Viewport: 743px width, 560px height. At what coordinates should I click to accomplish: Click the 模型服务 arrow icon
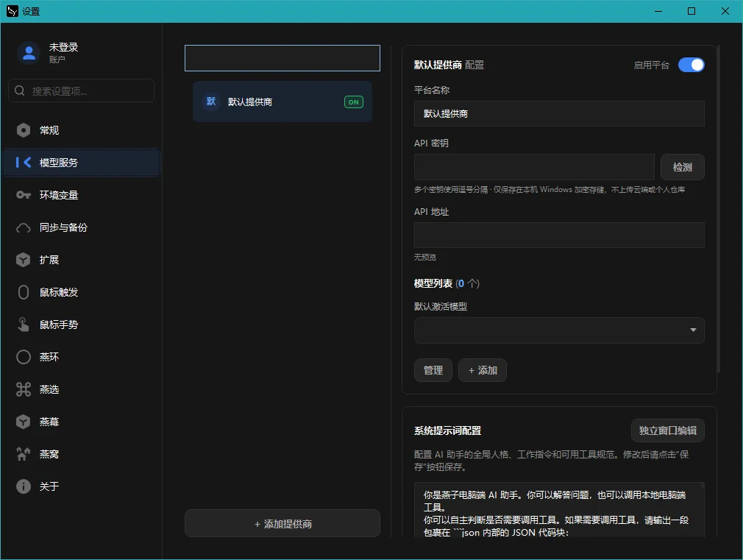[24, 163]
